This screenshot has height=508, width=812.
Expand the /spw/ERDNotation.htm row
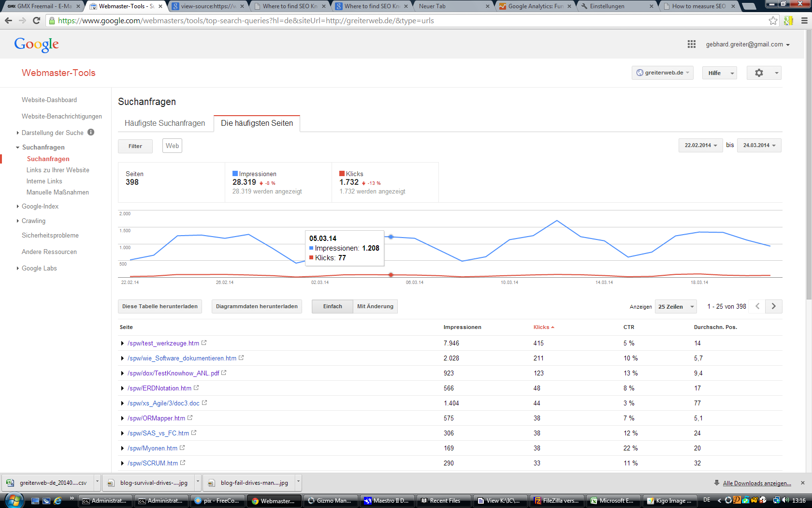coord(122,388)
